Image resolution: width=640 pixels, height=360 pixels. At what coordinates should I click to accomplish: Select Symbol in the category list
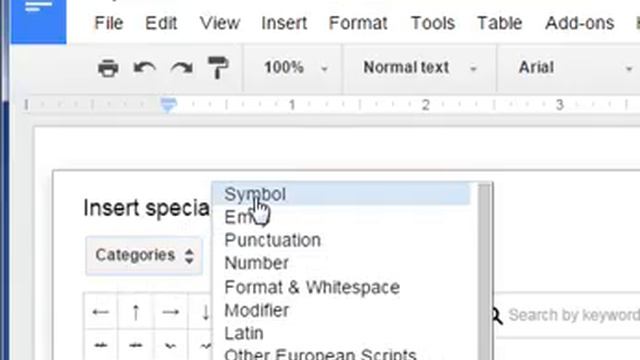(x=341, y=194)
